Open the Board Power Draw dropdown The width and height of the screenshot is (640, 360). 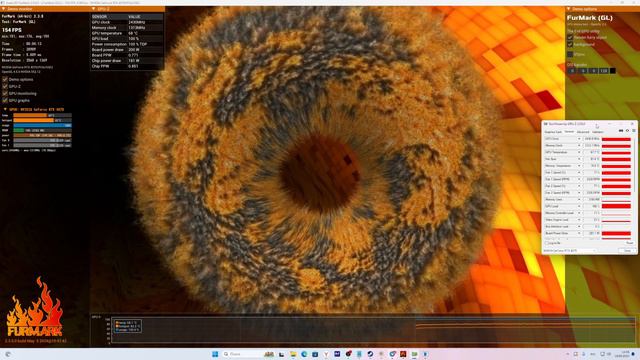[x=579, y=233]
